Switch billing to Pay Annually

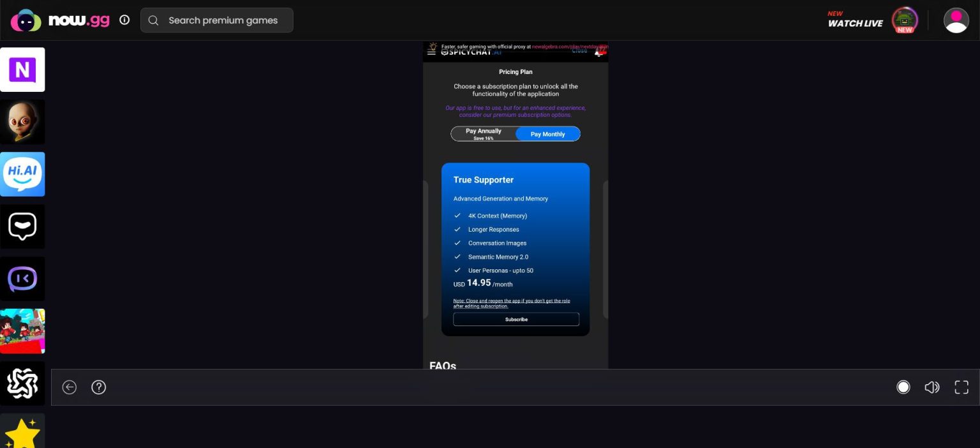click(484, 134)
